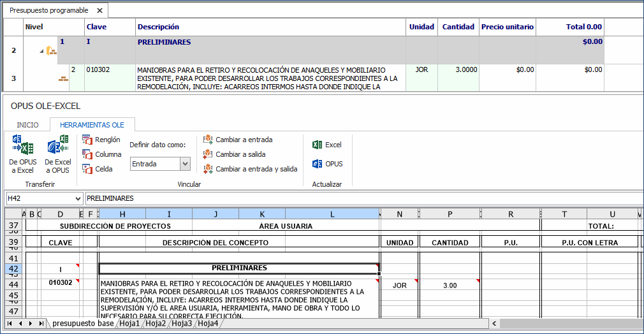Open the cell name box dropdown H42

point(78,198)
